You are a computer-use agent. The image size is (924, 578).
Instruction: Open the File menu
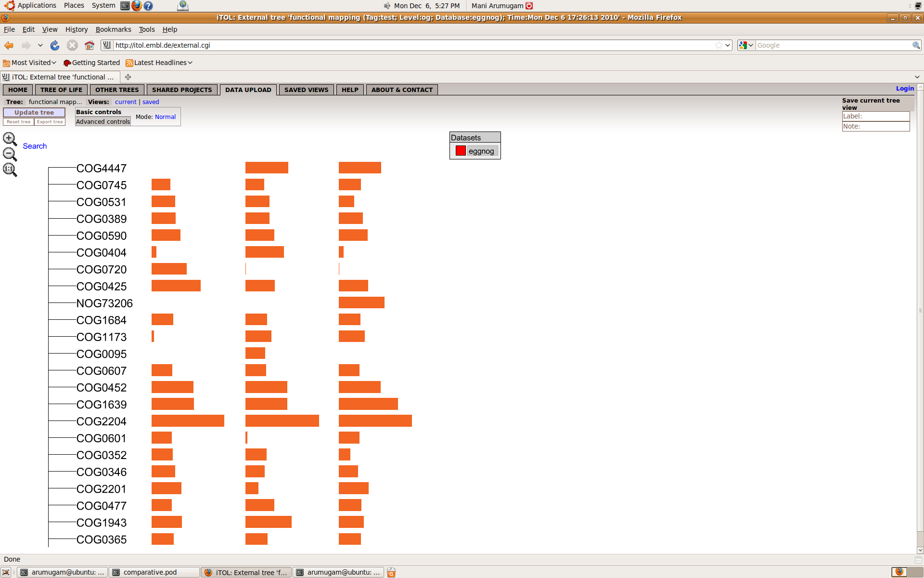pos(9,29)
